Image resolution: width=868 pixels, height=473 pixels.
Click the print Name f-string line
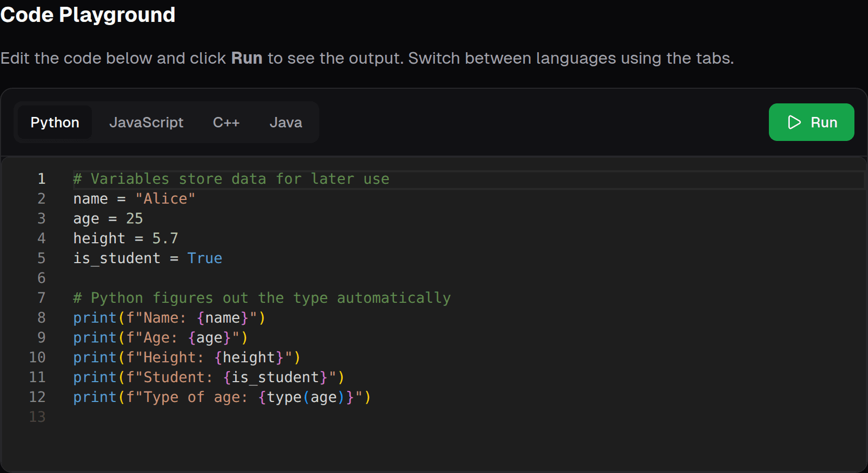click(170, 318)
